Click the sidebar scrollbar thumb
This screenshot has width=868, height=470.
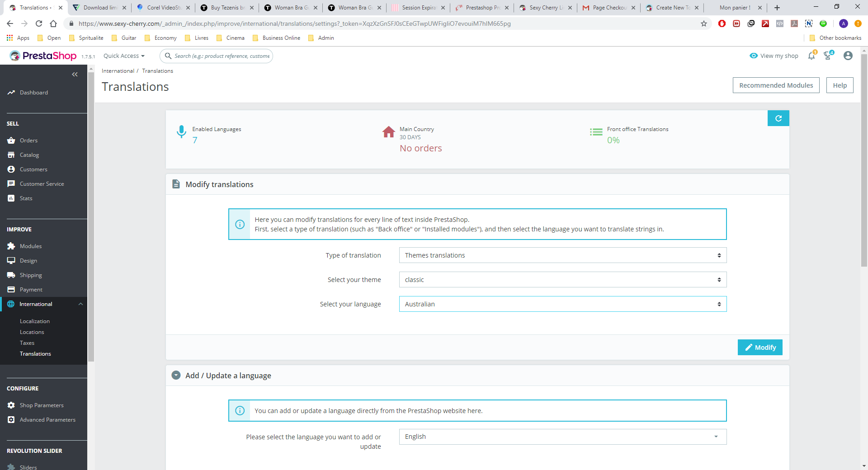pyautogui.click(x=91, y=217)
